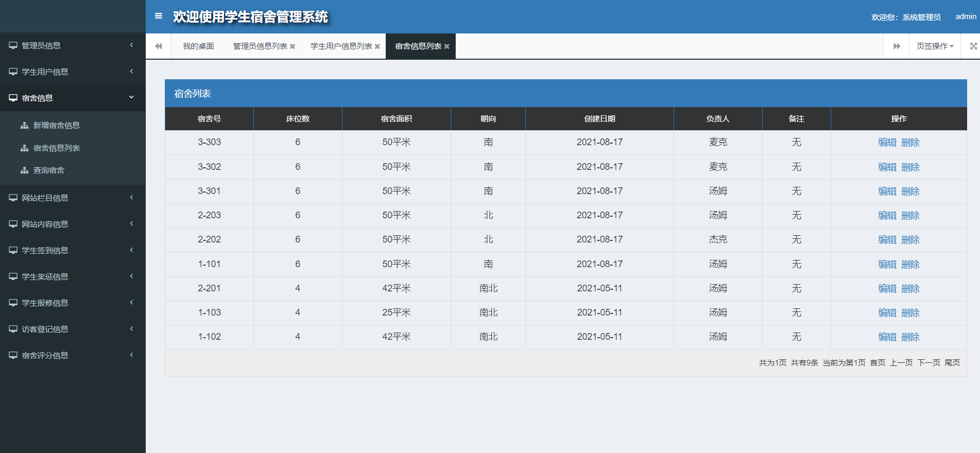Viewport: 980px width, 453px height.
Task: Click 删除 for dormitory 2-202
Action: [910, 240]
